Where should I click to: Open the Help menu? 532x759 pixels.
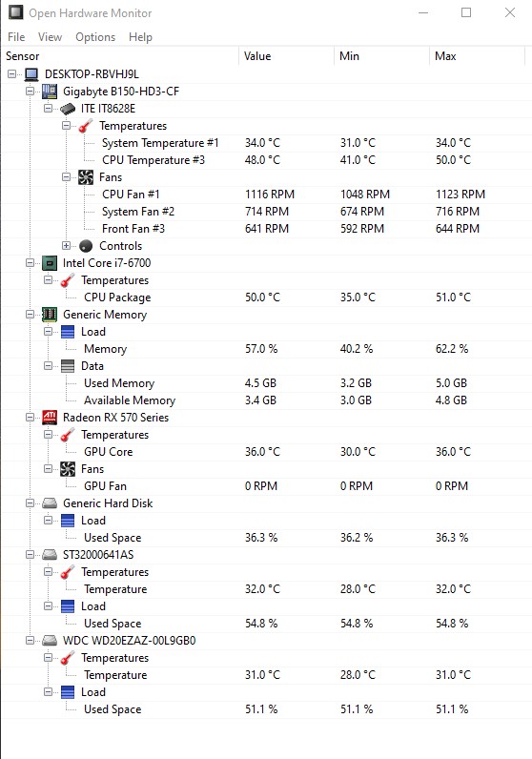(x=140, y=37)
